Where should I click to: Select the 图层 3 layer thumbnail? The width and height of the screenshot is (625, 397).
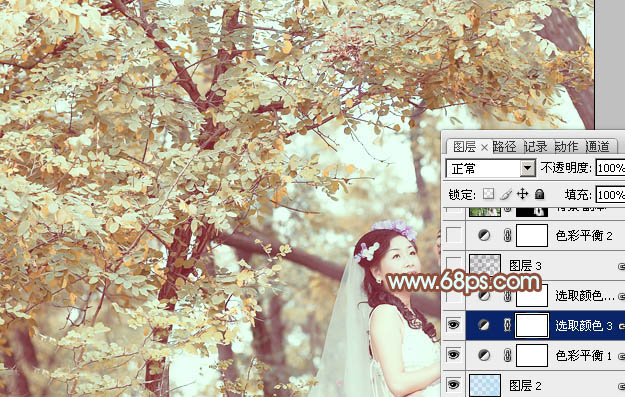pos(485,265)
